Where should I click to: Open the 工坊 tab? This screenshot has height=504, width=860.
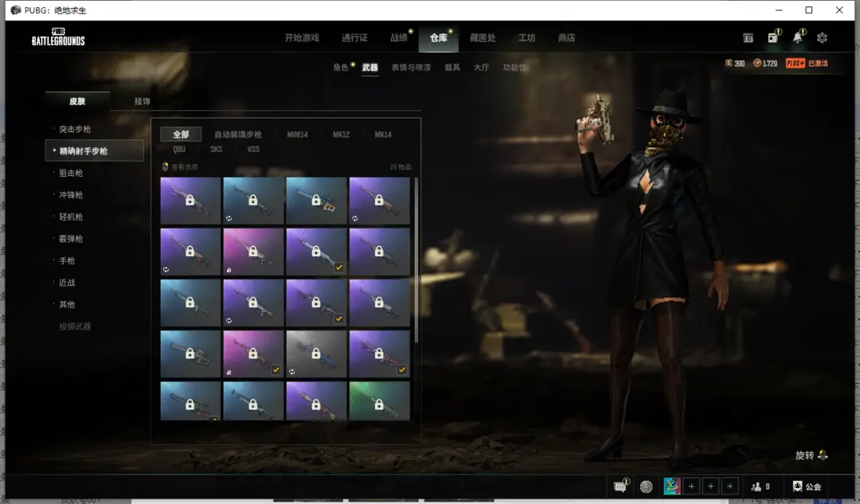[x=527, y=38]
